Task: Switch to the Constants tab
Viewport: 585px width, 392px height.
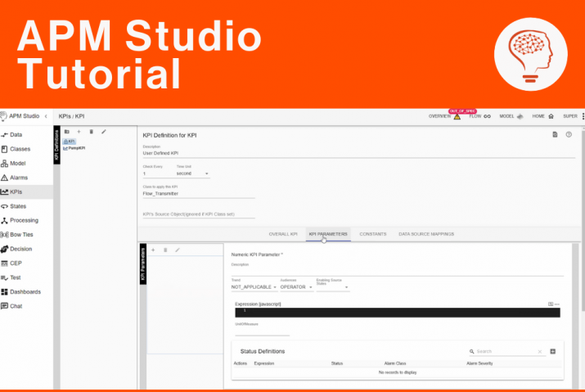Action: pyautogui.click(x=372, y=234)
